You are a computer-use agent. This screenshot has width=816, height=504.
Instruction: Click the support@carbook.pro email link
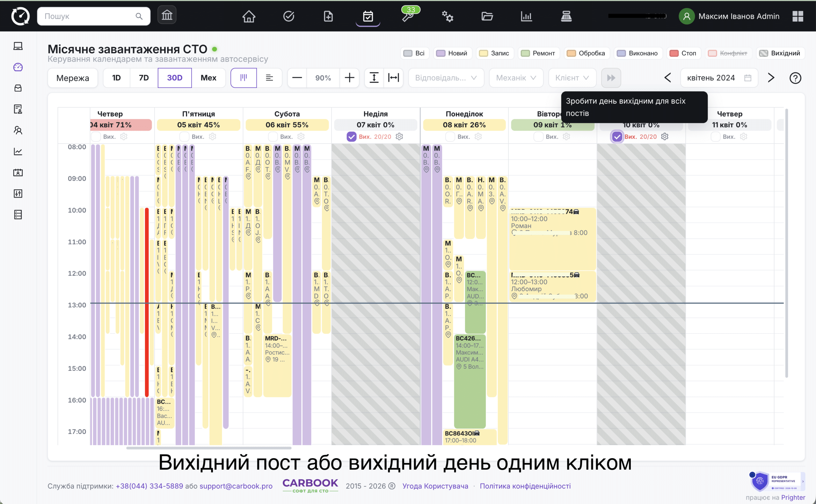[x=236, y=486]
